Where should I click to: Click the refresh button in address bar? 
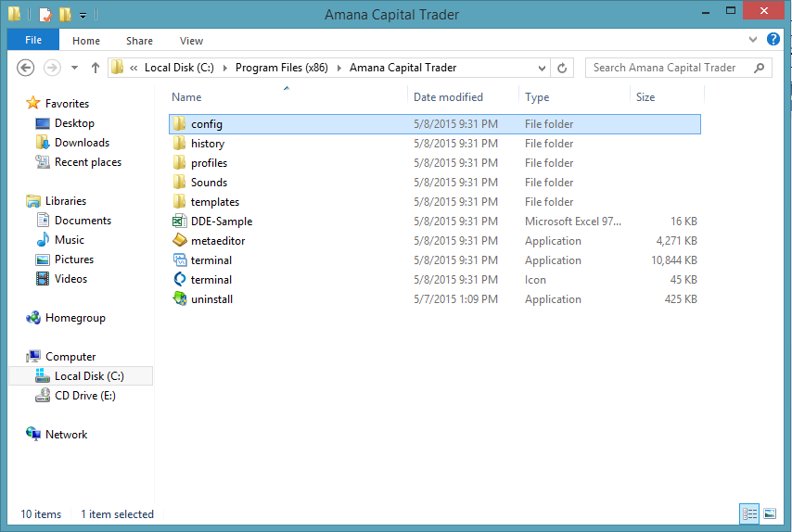pyautogui.click(x=562, y=68)
